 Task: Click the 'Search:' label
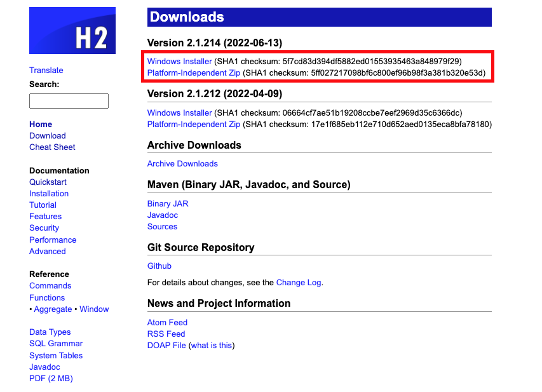pyautogui.click(x=44, y=84)
